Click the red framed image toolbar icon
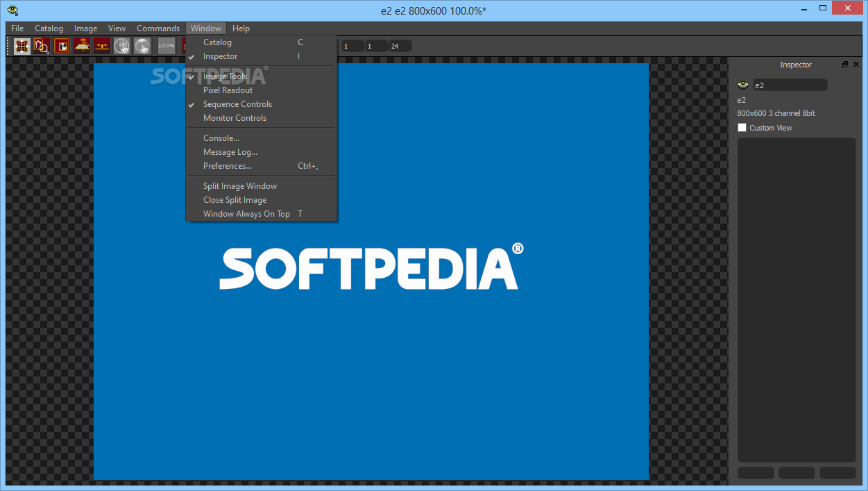Image resolution: width=868 pixels, height=491 pixels. [x=62, y=46]
